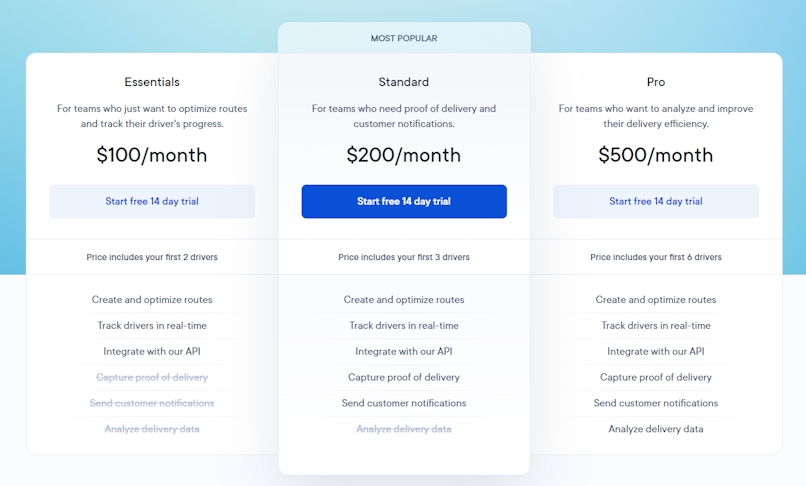This screenshot has width=806, height=486.
Task: Click Essentials' crossed-out "Send customer notifications"
Action: 152,403
